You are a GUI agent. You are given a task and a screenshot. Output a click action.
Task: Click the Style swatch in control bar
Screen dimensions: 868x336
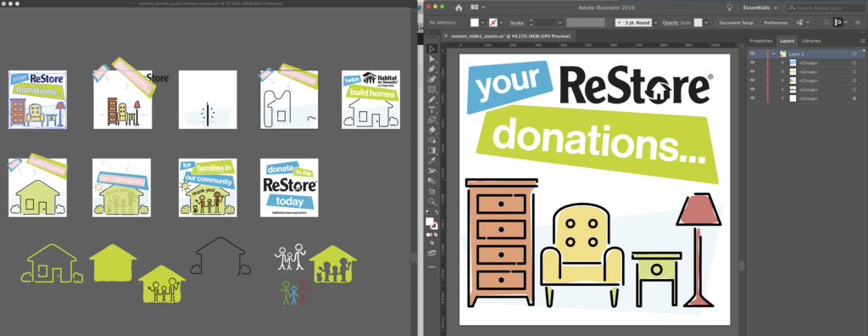tap(698, 22)
